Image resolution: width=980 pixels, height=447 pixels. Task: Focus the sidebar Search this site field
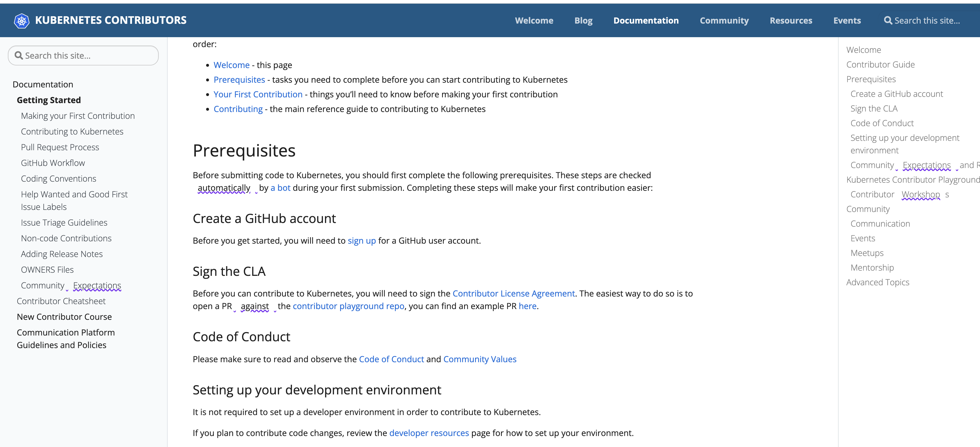(87, 55)
